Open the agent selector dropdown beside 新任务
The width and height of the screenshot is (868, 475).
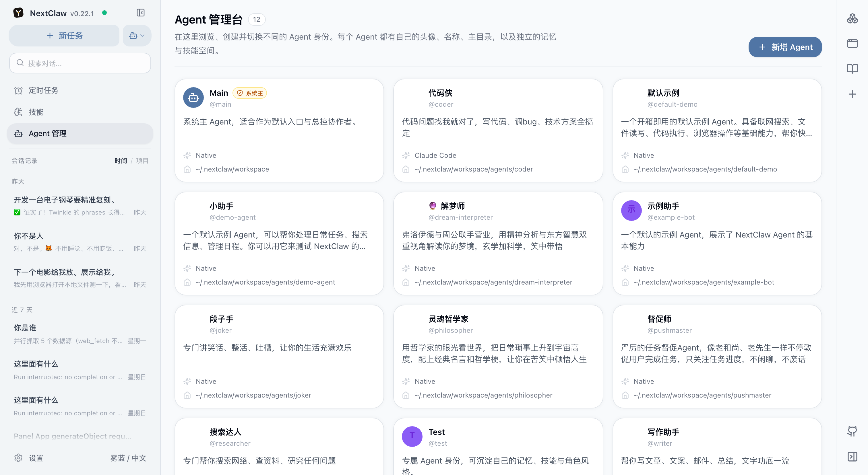[137, 35]
